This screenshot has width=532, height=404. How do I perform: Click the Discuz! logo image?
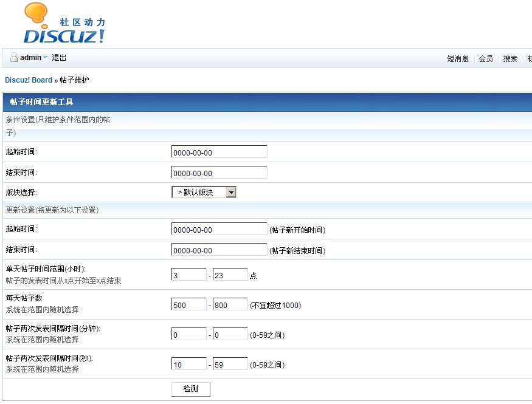[64, 22]
